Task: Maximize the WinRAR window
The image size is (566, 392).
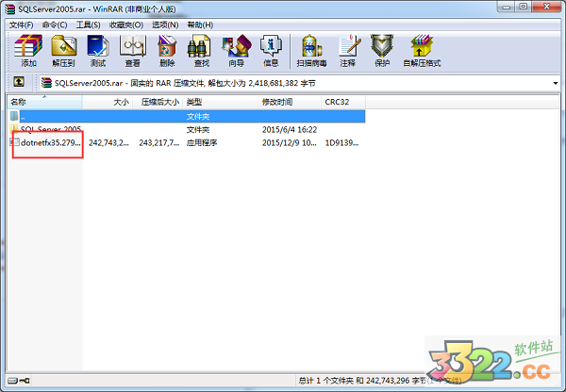Action: point(523,7)
